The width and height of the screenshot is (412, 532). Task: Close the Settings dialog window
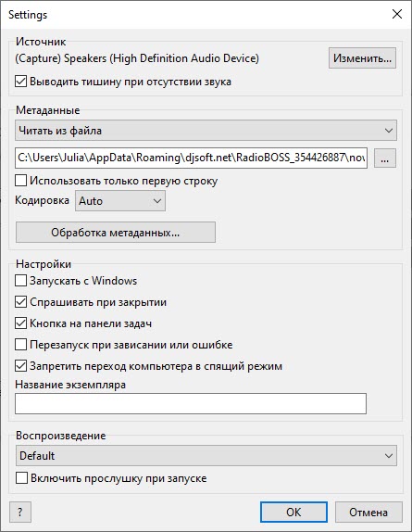tap(397, 14)
